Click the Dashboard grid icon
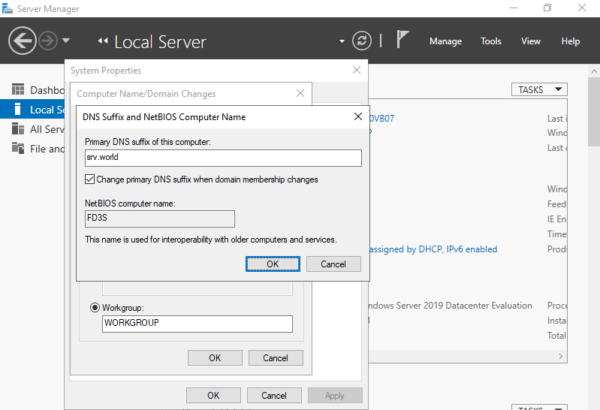The image size is (600, 410). tap(18, 89)
